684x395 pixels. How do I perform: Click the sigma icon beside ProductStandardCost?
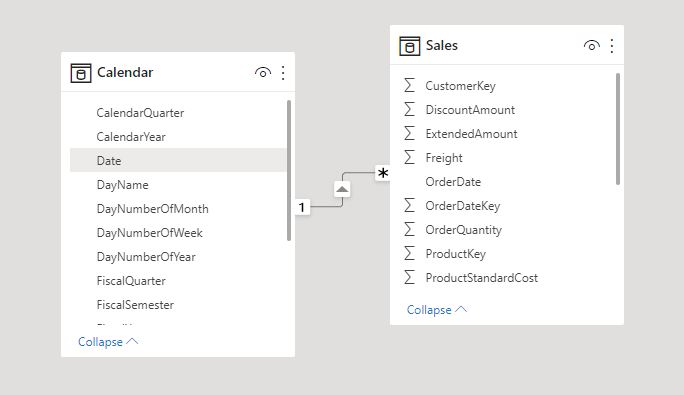click(x=409, y=278)
